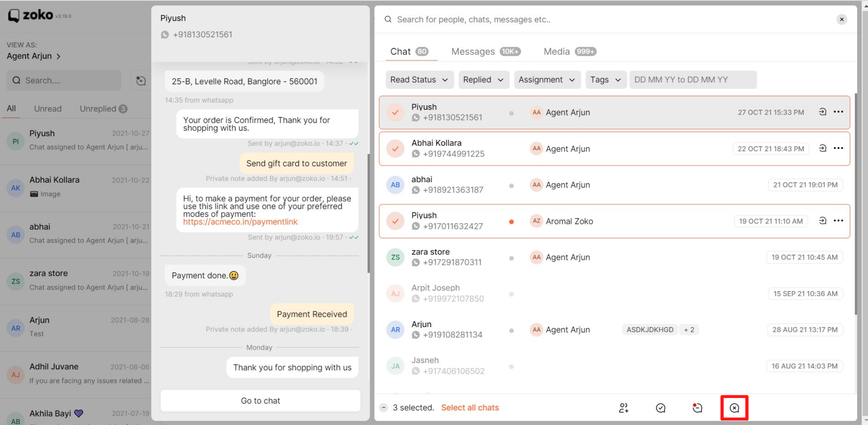Viewport: 868px width, 425px height.
Task: Click the 25-B, Levelle Road address message
Action: [x=244, y=81]
